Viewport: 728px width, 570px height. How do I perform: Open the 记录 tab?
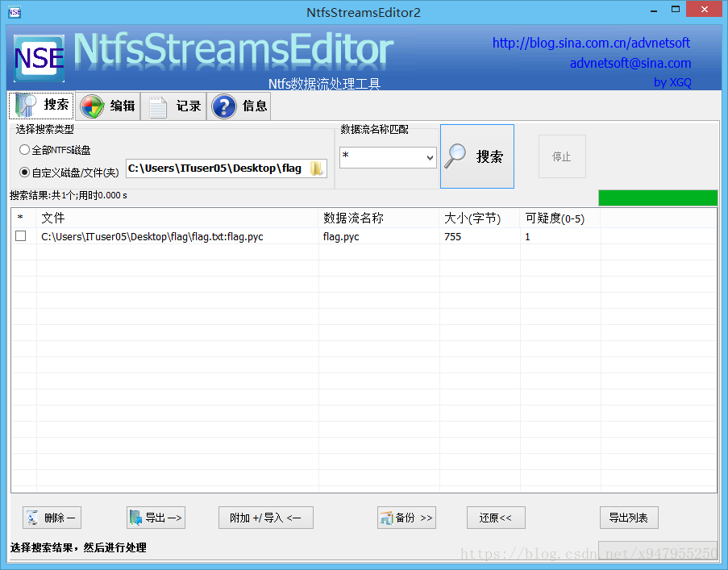pyautogui.click(x=173, y=106)
